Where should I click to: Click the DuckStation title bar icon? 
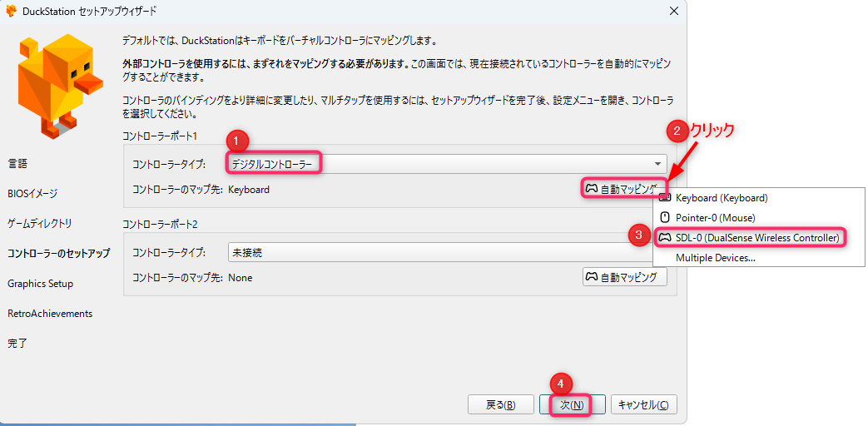click(x=12, y=12)
